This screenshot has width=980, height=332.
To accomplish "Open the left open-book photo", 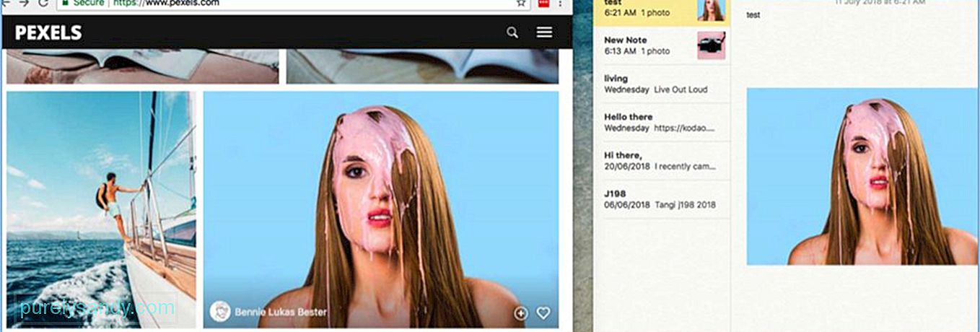I will tap(143, 66).
